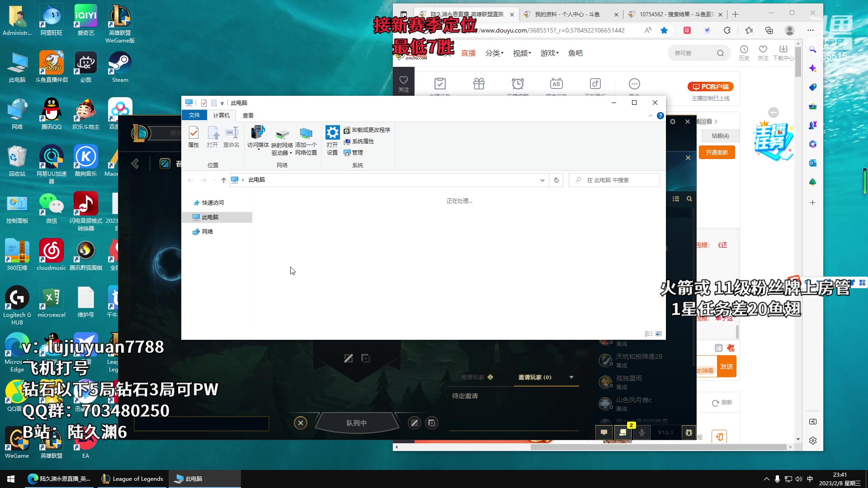868x488 pixels.
Task: Expand the 分类 dropdown in Douyu
Action: tap(494, 53)
